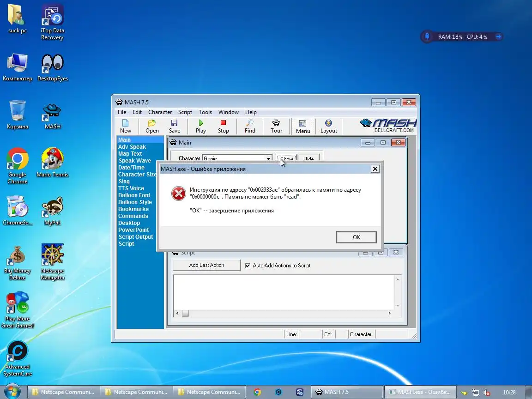Image resolution: width=532 pixels, height=399 pixels.
Task: Click the Save floppy disk icon
Action: click(x=175, y=126)
